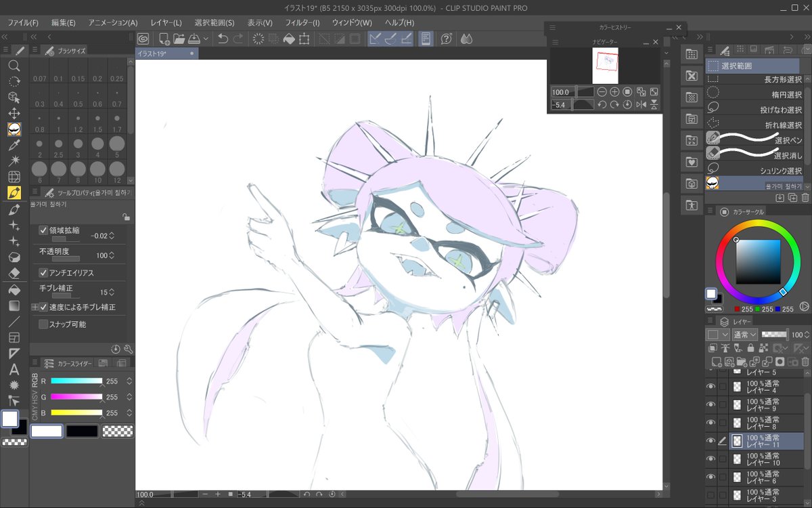
Task: Select the Auto select magic wand tool
Action: [14, 161]
